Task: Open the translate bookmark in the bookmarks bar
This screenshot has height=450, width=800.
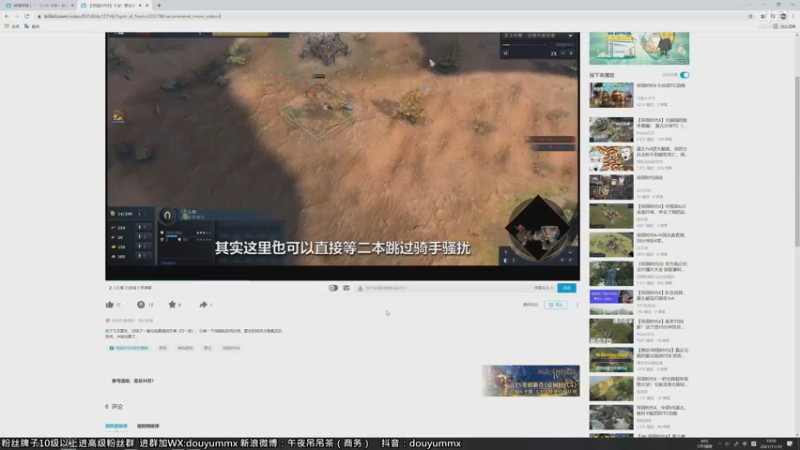Action: coord(32,26)
